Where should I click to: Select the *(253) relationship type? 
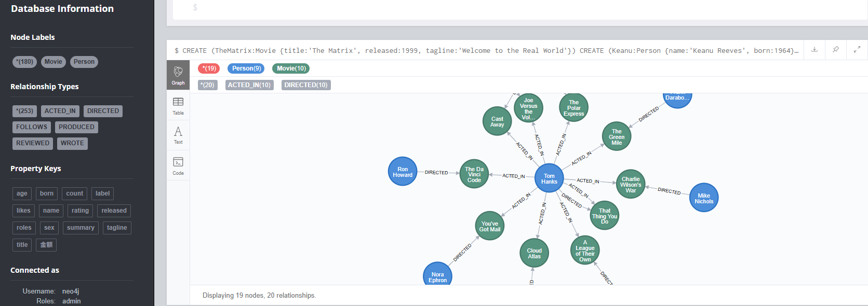(24, 111)
